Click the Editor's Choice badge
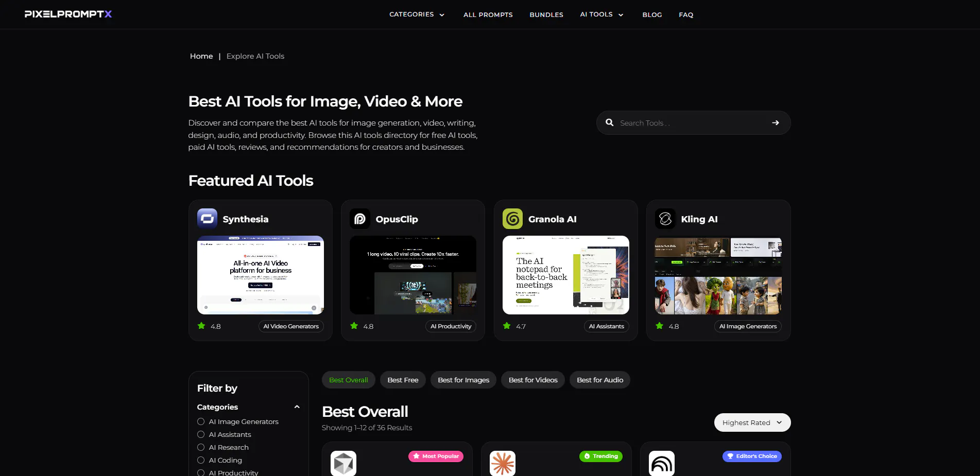Viewport: 980px width, 476px height. point(752,456)
